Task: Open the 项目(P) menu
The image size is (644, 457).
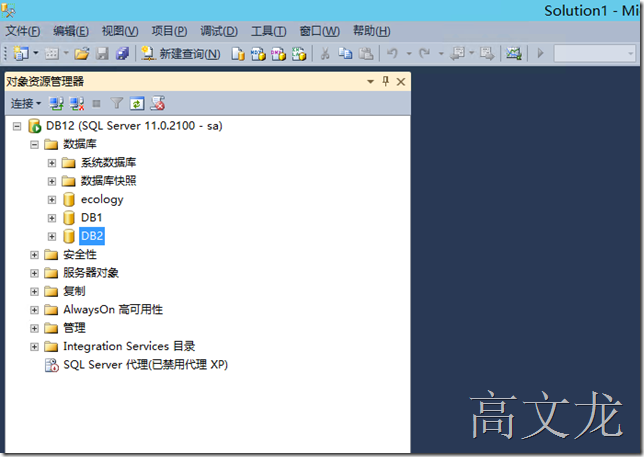Action: pyautogui.click(x=169, y=31)
